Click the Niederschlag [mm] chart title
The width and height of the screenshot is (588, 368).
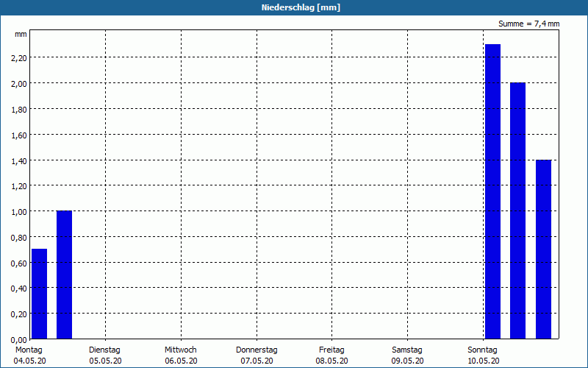[x=301, y=7]
